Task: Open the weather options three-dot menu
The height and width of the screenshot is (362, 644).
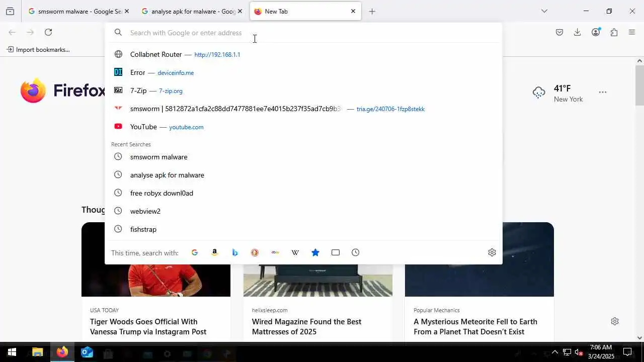Action: tap(603, 92)
